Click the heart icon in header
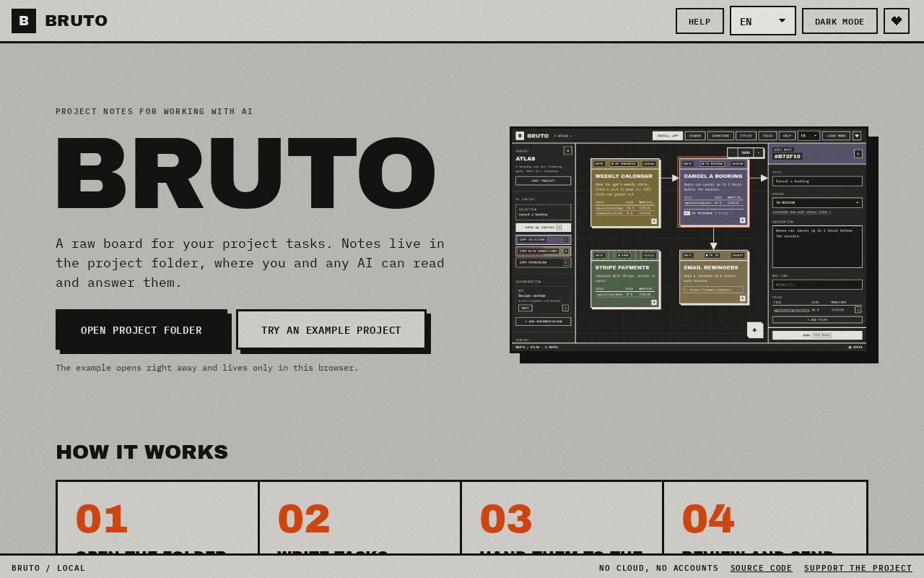Screen dimensions: 924x578 897,21
